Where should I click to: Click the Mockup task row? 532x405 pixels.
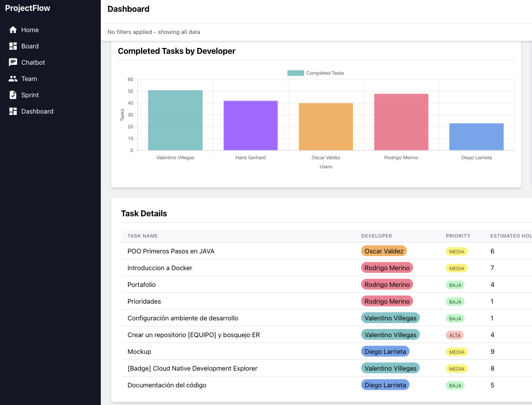point(139,351)
